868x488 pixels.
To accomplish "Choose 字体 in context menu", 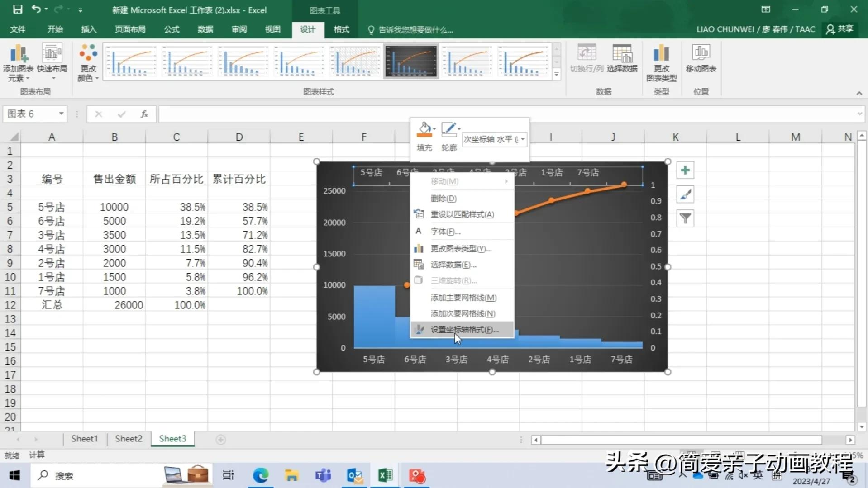I will coord(462,232).
